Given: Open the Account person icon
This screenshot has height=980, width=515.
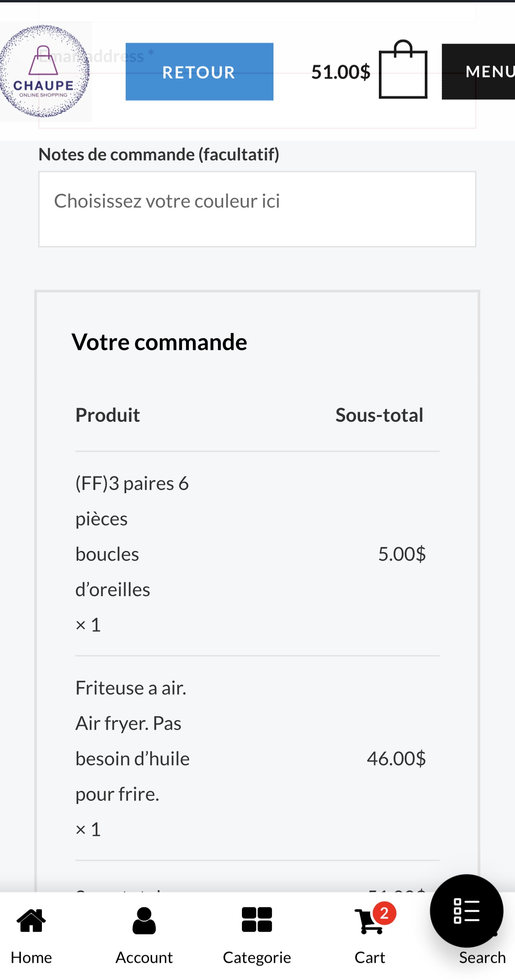Looking at the screenshot, I should click(x=144, y=920).
